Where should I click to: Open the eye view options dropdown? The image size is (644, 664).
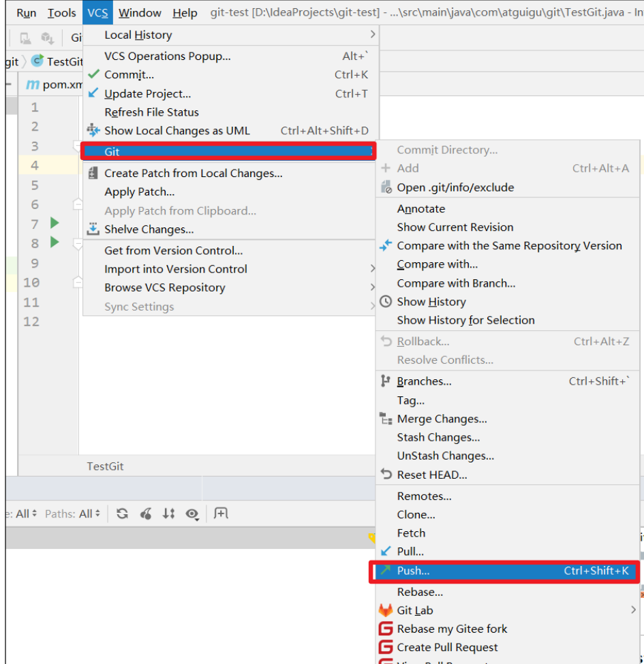(x=192, y=514)
